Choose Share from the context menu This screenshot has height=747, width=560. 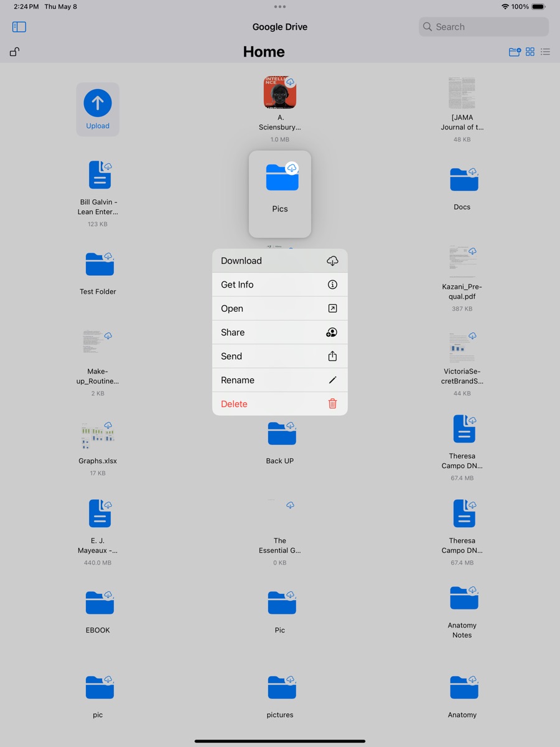tap(280, 332)
